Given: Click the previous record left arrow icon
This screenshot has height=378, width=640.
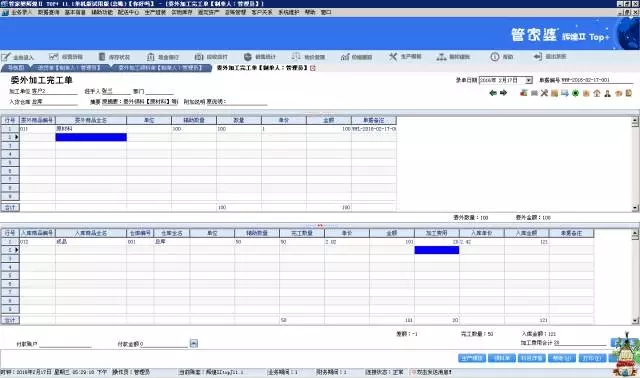Looking at the screenshot, I should pos(493,93).
